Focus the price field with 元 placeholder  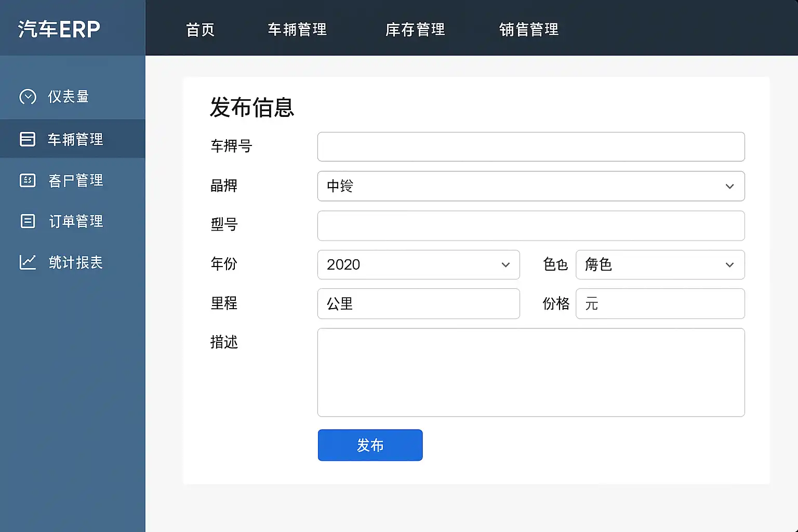point(660,303)
